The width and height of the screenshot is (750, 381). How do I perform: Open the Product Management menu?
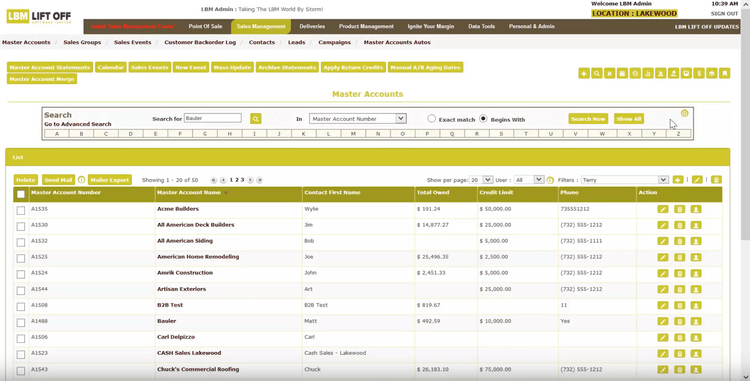point(366,26)
